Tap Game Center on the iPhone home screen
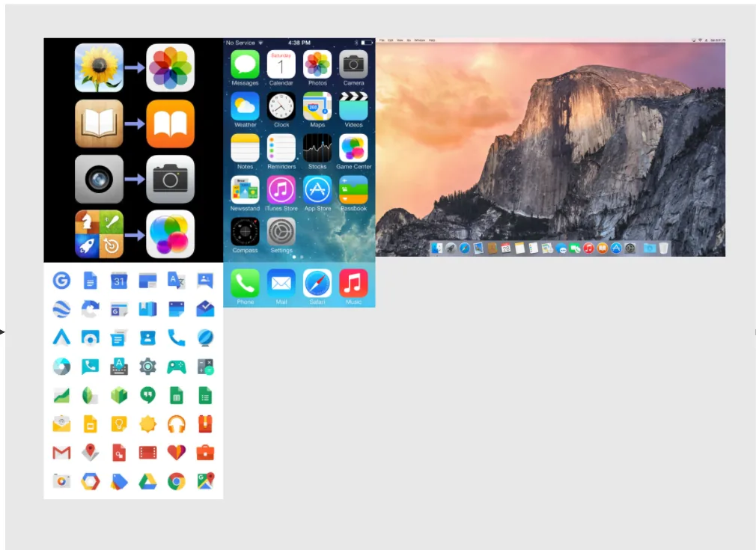 (353, 148)
